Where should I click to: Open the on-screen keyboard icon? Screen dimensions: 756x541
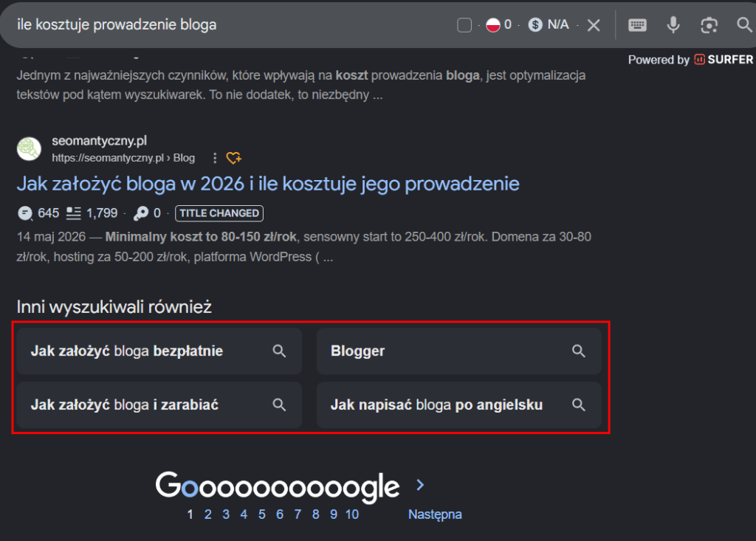(x=637, y=25)
